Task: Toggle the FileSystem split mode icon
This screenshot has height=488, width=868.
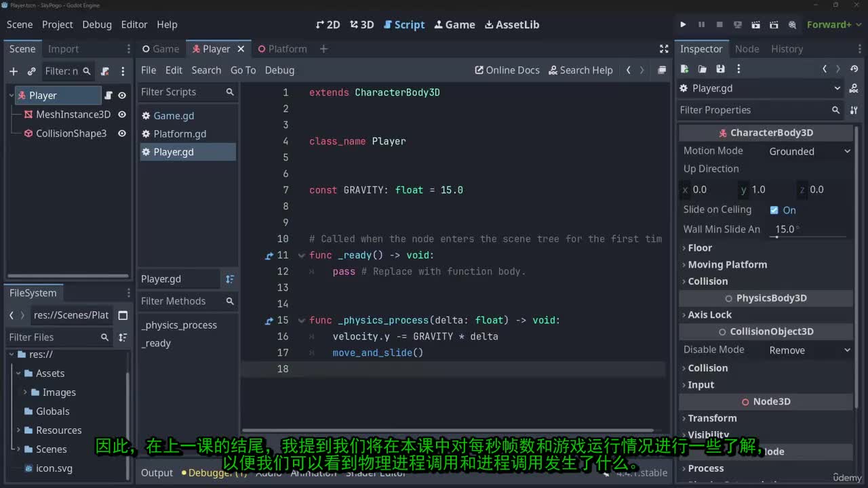Action: (123, 315)
